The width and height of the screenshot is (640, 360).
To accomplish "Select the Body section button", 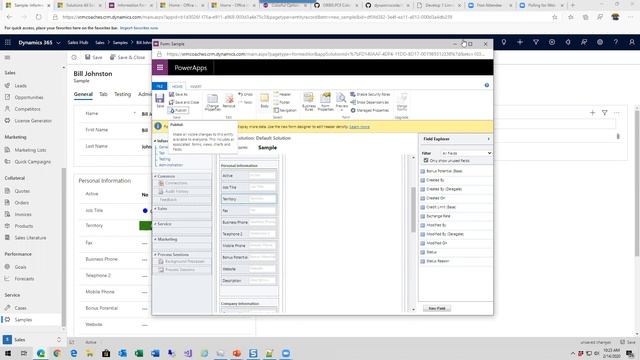I will [264, 100].
